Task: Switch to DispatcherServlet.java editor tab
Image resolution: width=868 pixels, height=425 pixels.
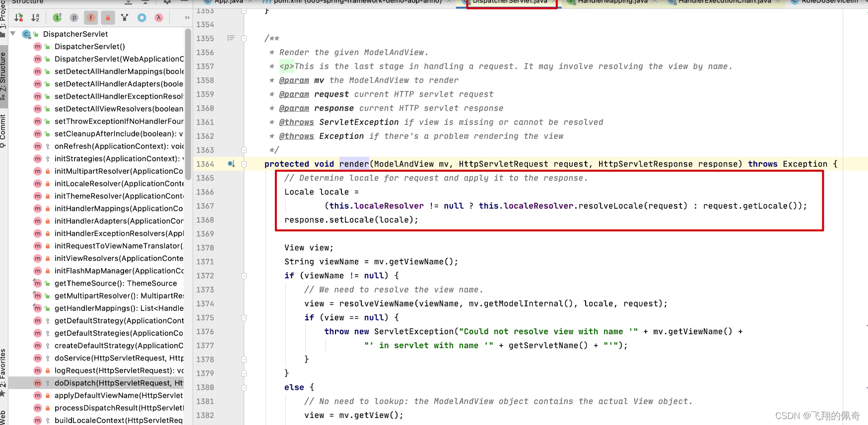Action: tap(510, 2)
